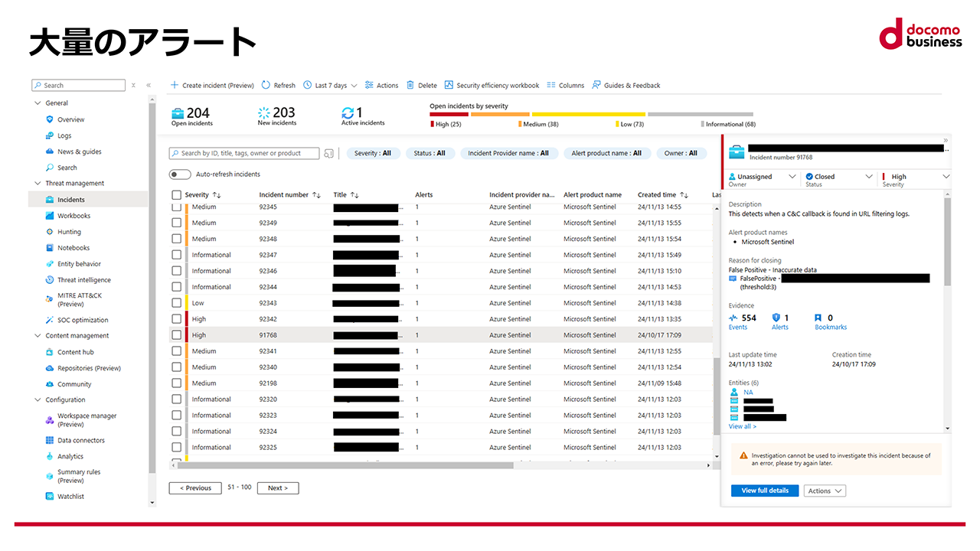
Task: Sort by Created time column
Action: click(x=663, y=195)
